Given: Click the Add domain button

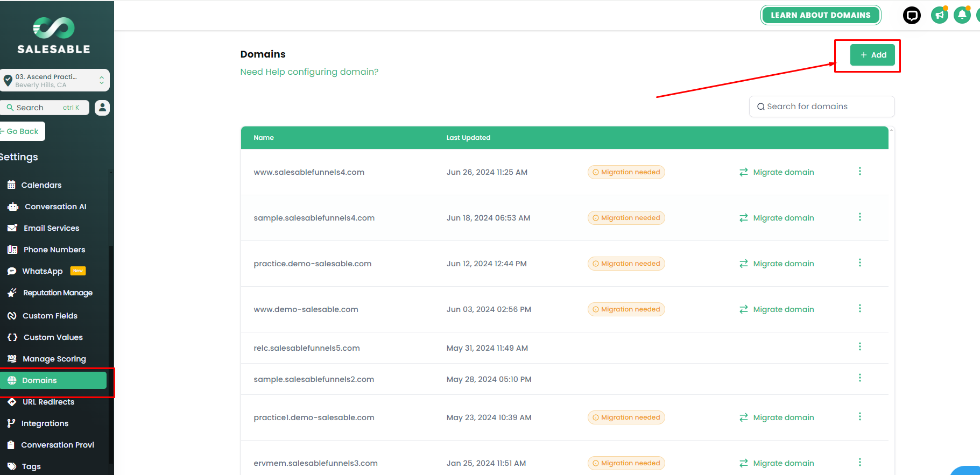Looking at the screenshot, I should [872, 55].
